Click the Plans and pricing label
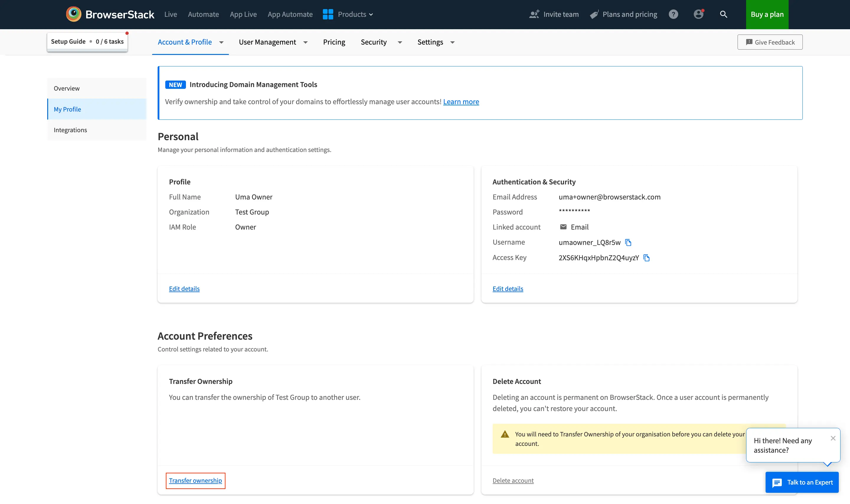This screenshot has width=850, height=504. 630,14
